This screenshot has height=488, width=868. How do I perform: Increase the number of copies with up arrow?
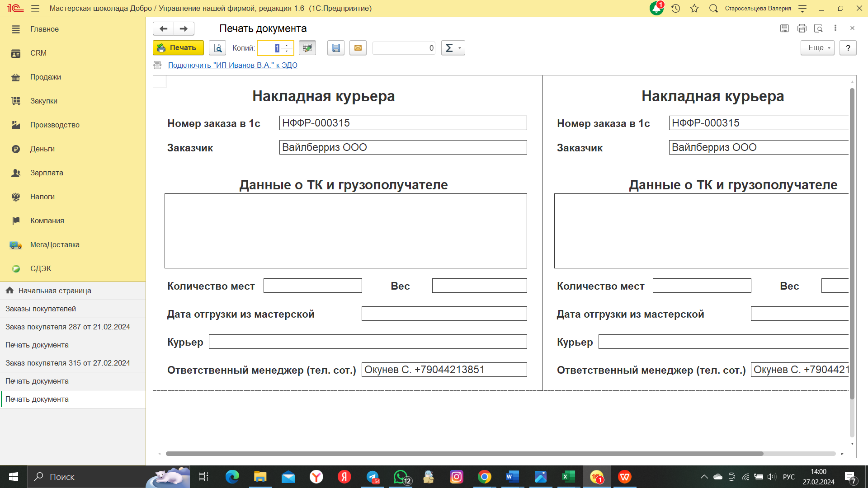(x=287, y=45)
